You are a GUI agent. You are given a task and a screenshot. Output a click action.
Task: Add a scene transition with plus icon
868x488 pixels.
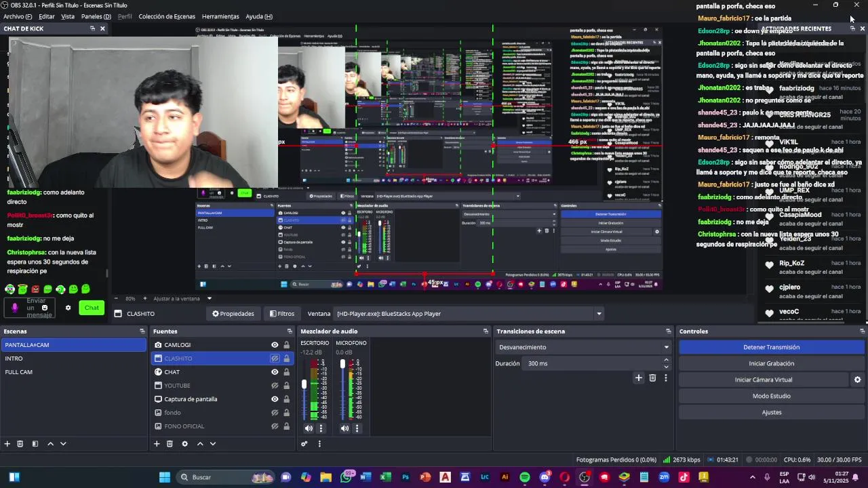click(639, 378)
